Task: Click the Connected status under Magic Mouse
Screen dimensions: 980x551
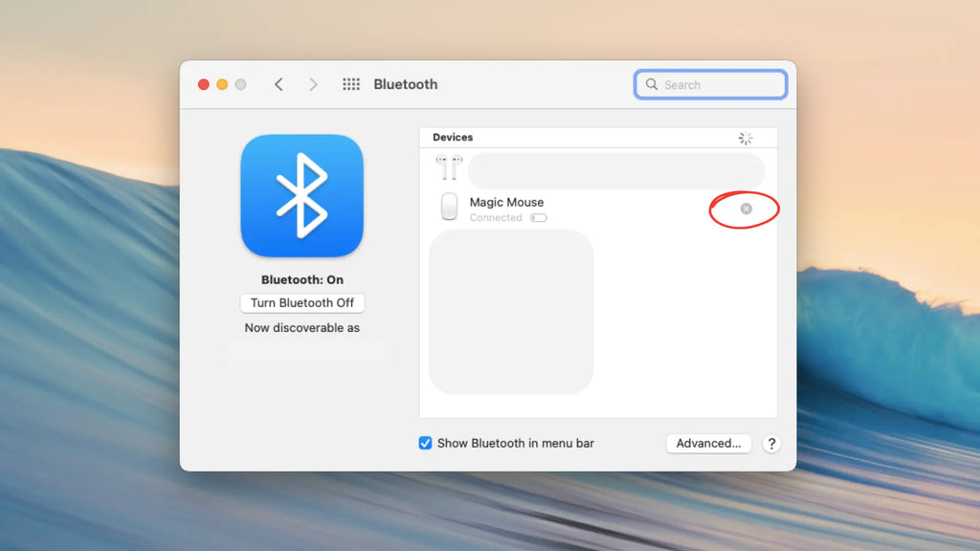Action: (x=496, y=218)
